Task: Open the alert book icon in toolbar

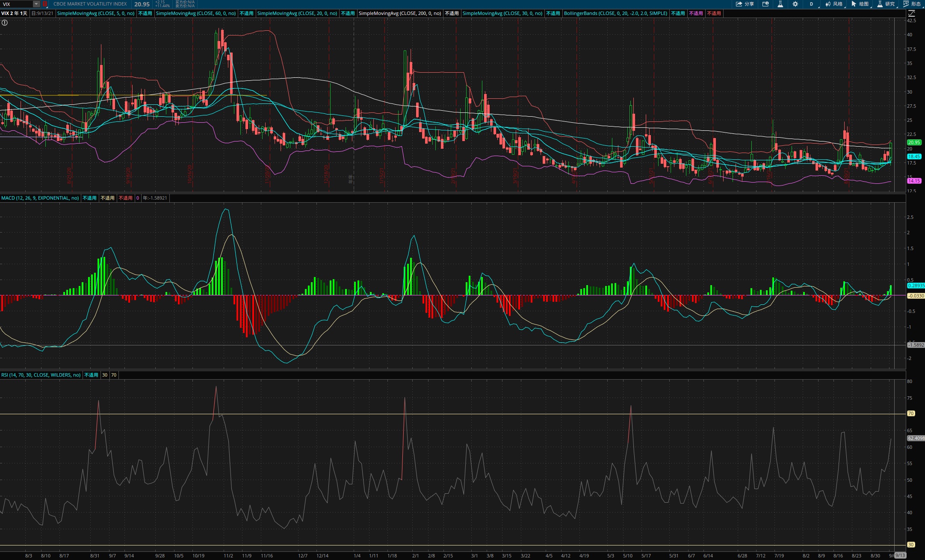Action: [x=765, y=4]
